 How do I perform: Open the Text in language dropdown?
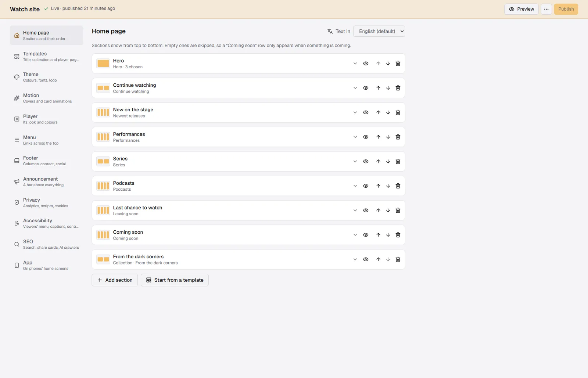click(379, 31)
